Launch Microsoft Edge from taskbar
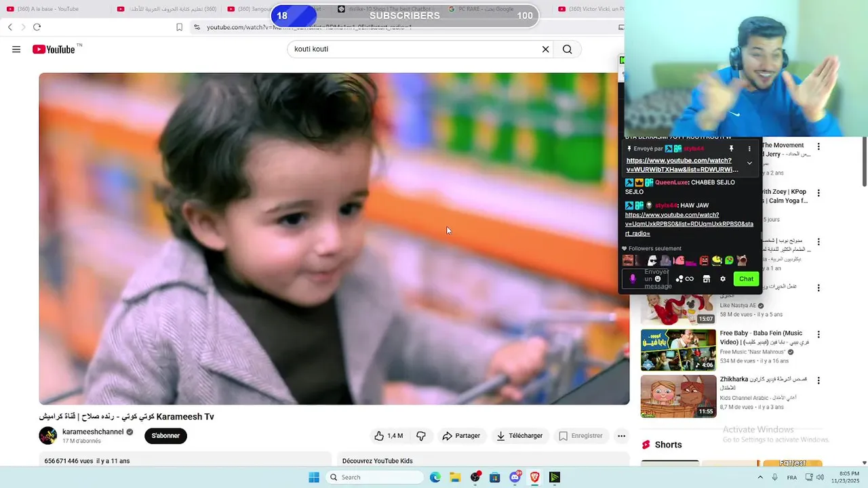868x488 pixels. [x=435, y=477]
